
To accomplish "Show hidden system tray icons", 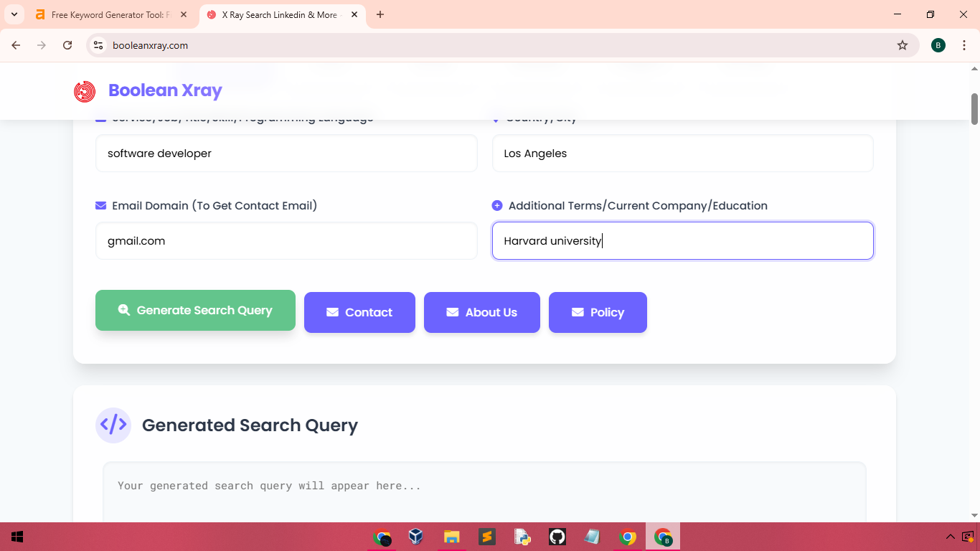I will point(950,537).
